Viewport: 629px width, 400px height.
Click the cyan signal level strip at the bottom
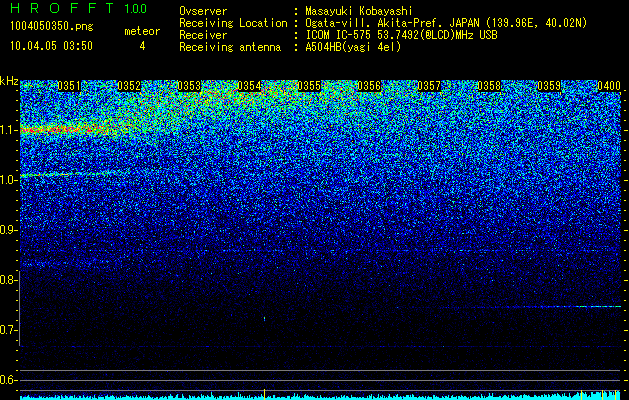321,397
